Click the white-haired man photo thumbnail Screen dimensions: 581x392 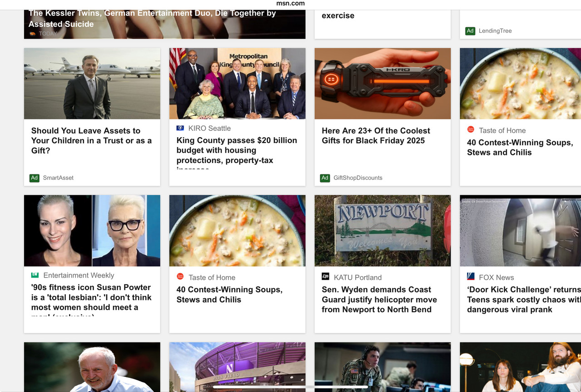(x=92, y=367)
